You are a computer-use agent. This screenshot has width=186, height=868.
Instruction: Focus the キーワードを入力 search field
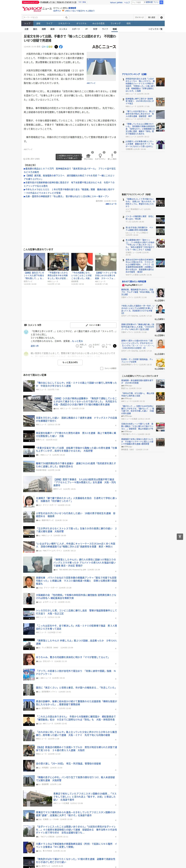tap(44, 18)
